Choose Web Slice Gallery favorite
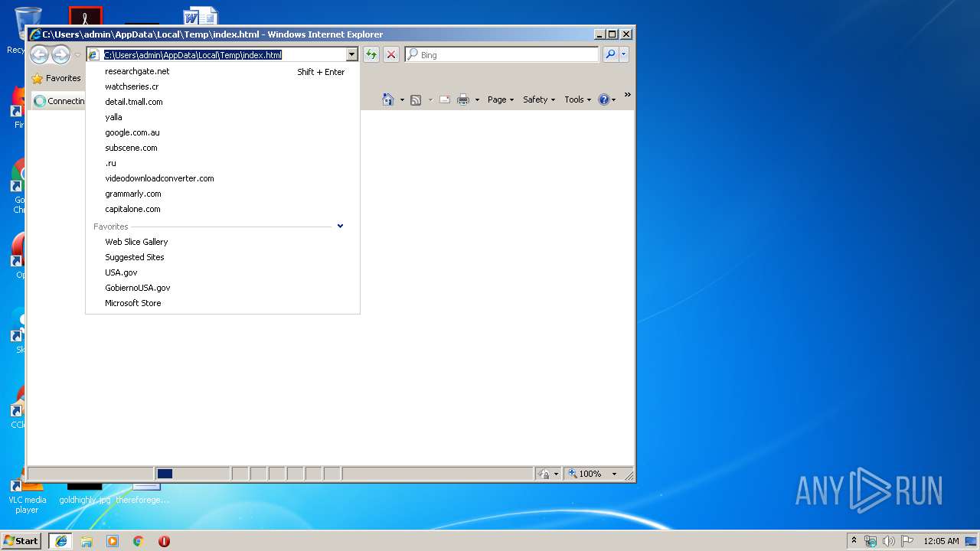This screenshot has width=980, height=551. coord(136,242)
